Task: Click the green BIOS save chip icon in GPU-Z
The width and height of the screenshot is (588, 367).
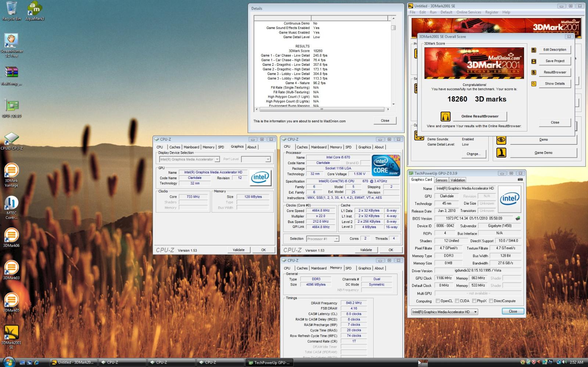Action: pos(518,218)
